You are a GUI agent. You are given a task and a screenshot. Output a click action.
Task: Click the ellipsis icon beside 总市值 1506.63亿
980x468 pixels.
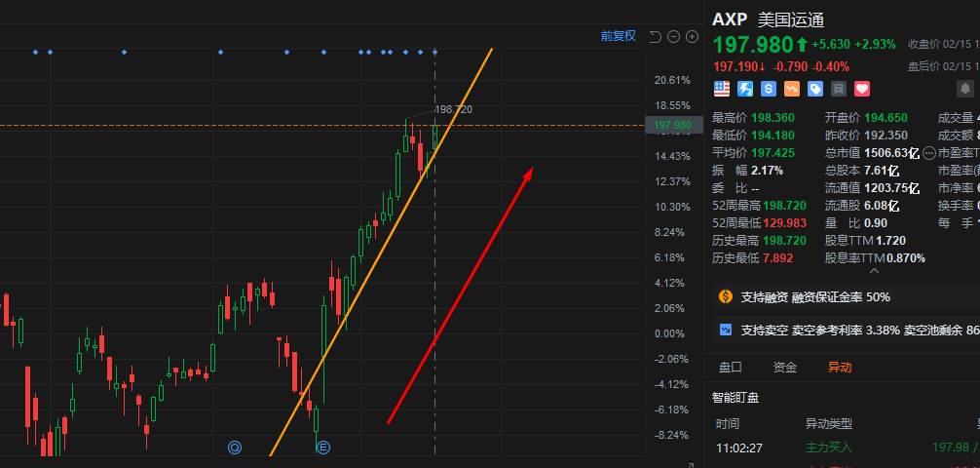929,153
